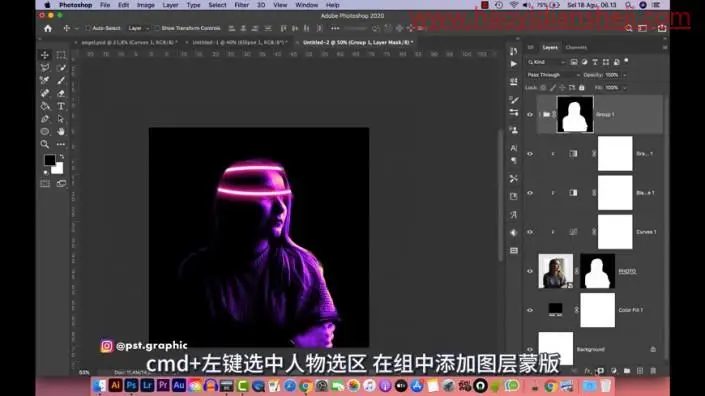Switch to the Untitled-1 document tab
Image resolution: width=705 pixels, height=396 pixels.
click(x=240, y=42)
